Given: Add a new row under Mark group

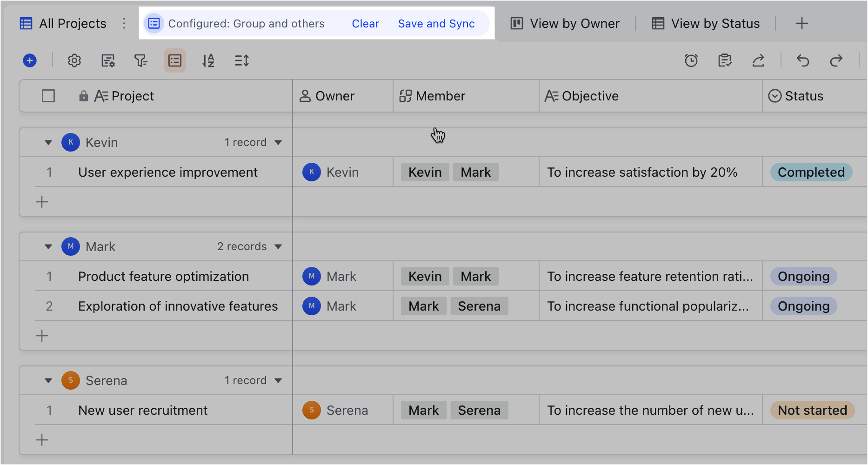Looking at the screenshot, I should coord(42,336).
